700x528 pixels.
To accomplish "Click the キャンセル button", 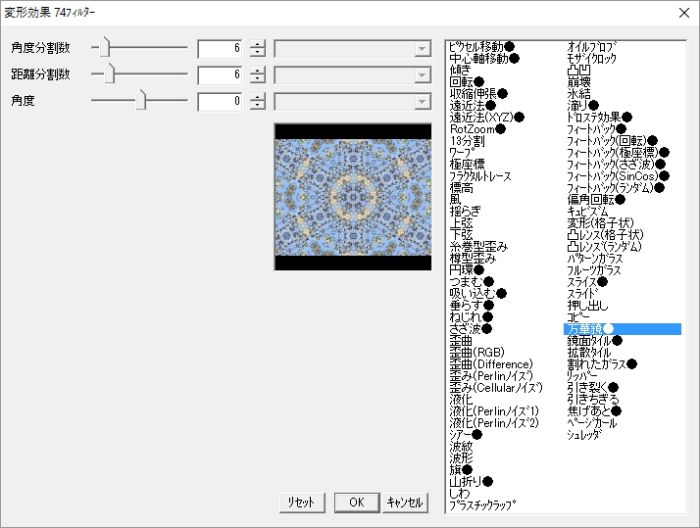I will click(406, 502).
